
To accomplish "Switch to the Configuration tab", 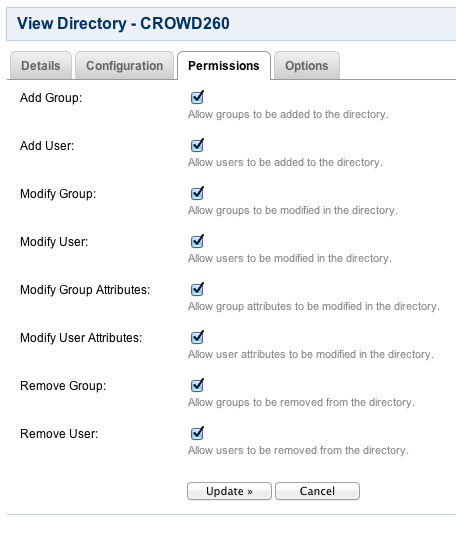I will (124, 66).
